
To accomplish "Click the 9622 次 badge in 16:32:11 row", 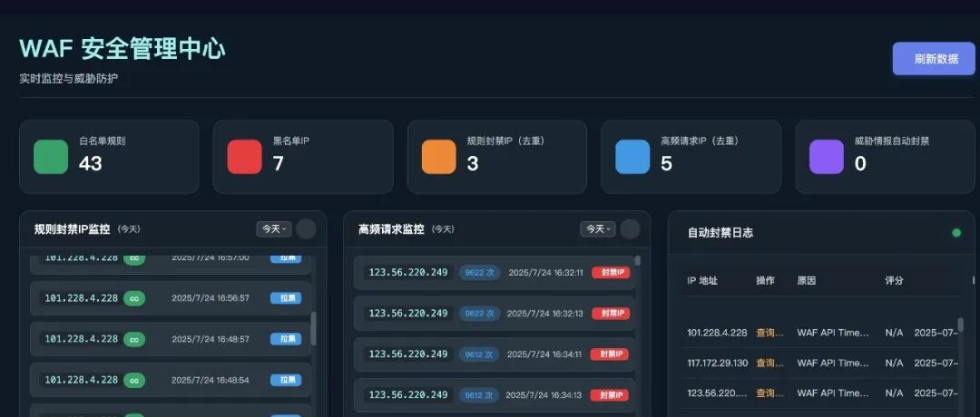I will coord(479,273).
